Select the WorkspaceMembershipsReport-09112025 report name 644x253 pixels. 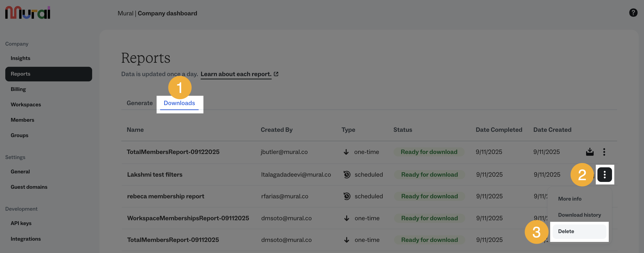coord(188,218)
